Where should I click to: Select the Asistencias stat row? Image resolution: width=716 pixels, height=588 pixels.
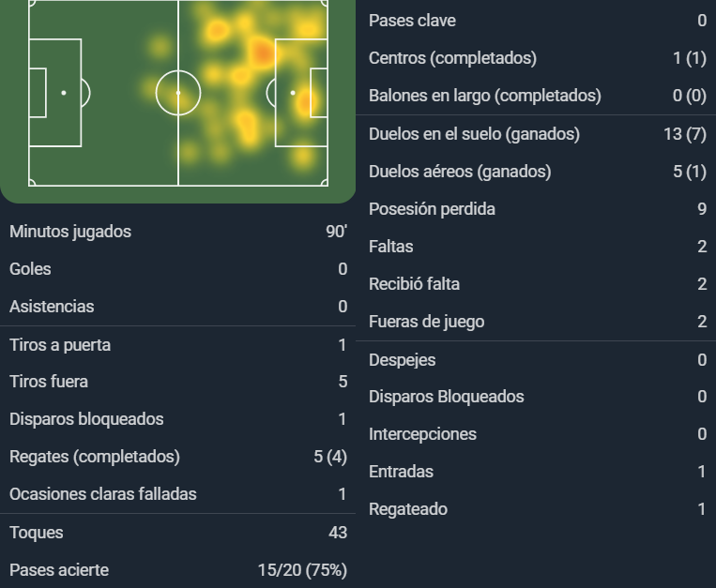178,306
